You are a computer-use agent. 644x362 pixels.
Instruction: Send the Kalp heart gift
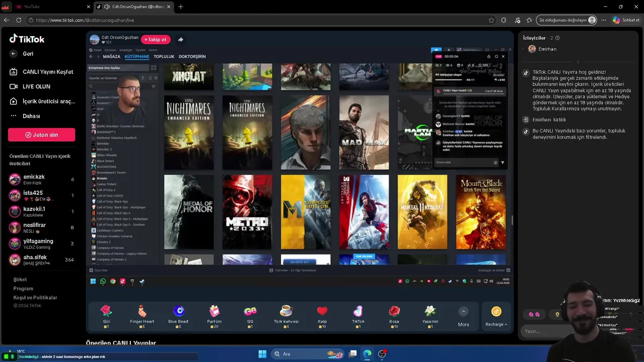[x=322, y=316]
